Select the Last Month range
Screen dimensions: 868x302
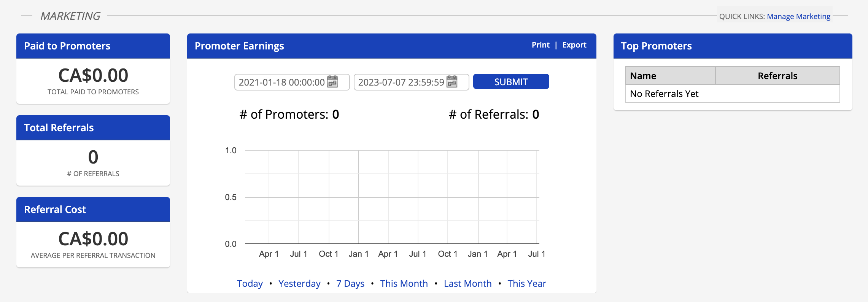(467, 283)
